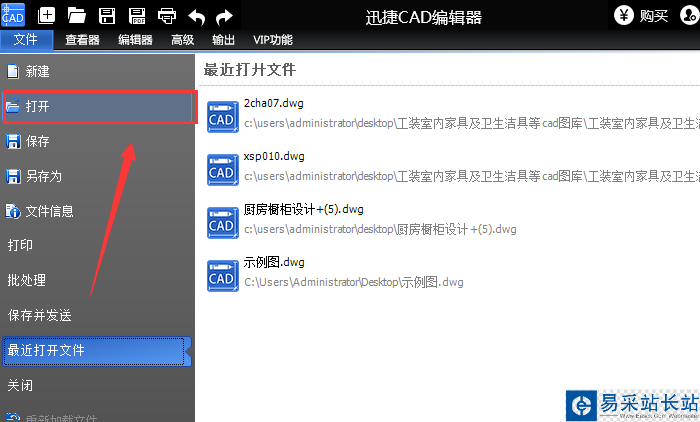Click the CAD icon beside xsp010.dwg

222,170
